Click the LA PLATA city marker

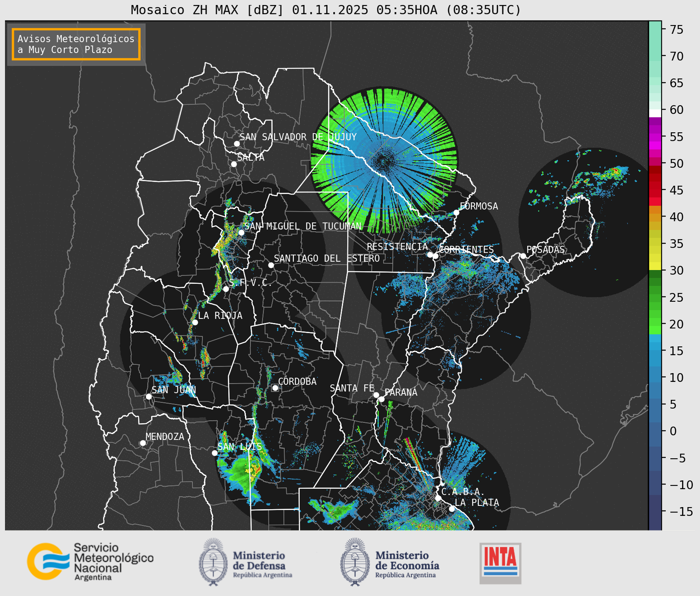tap(452, 509)
